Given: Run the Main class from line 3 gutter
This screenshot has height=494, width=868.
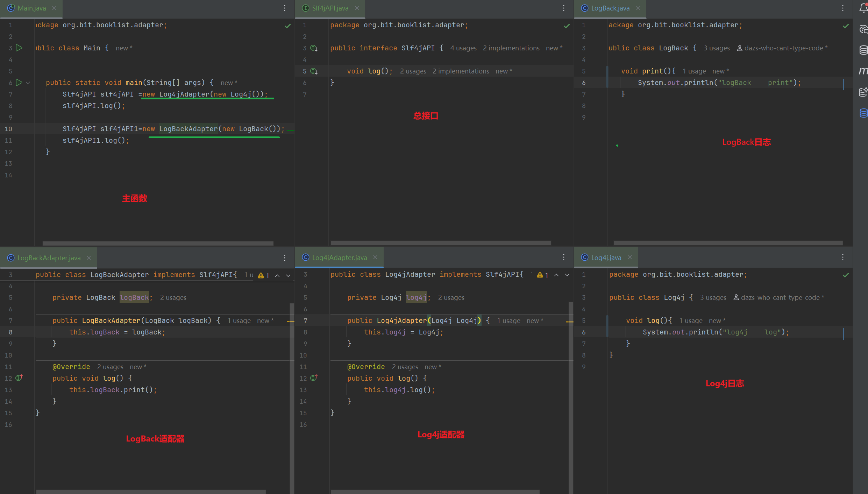Looking at the screenshot, I should 19,48.
